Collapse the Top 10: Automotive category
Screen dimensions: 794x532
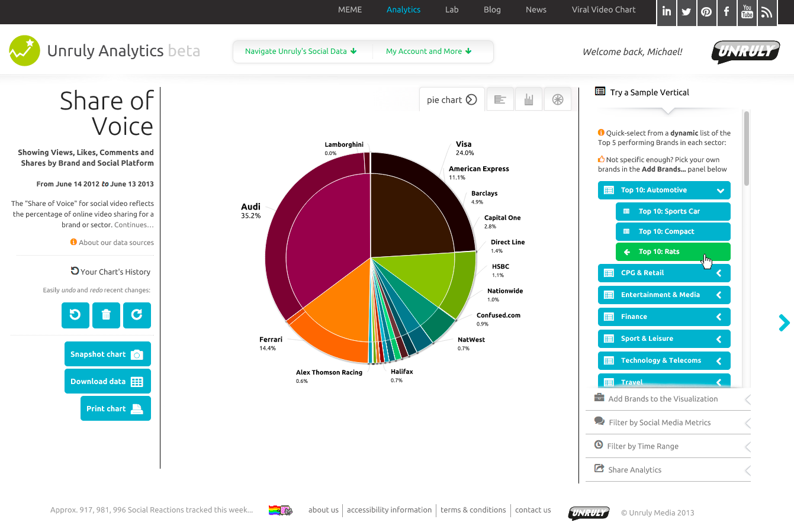(664, 190)
